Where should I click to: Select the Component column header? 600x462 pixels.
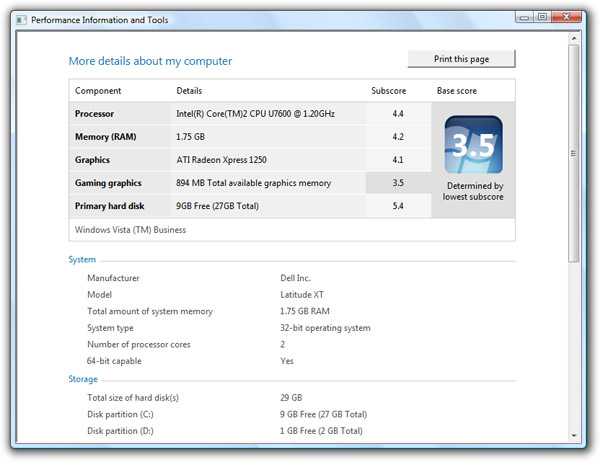98,91
